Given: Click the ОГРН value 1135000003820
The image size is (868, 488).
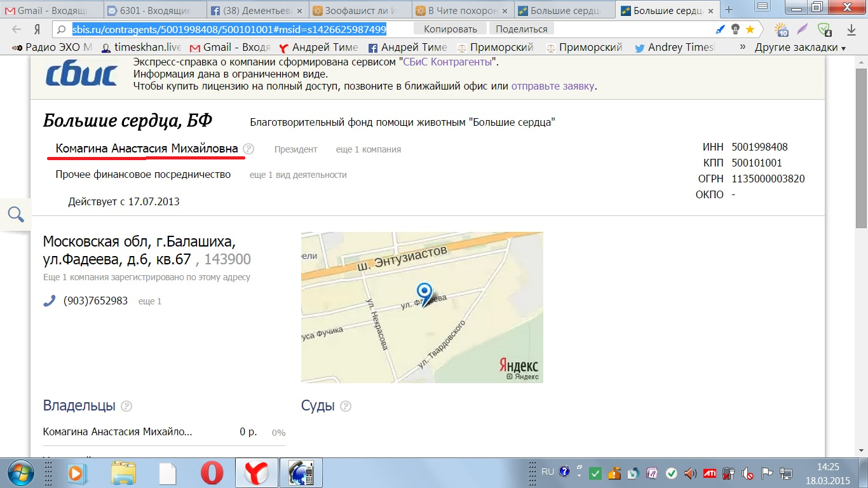Looking at the screenshot, I should click(x=768, y=179).
